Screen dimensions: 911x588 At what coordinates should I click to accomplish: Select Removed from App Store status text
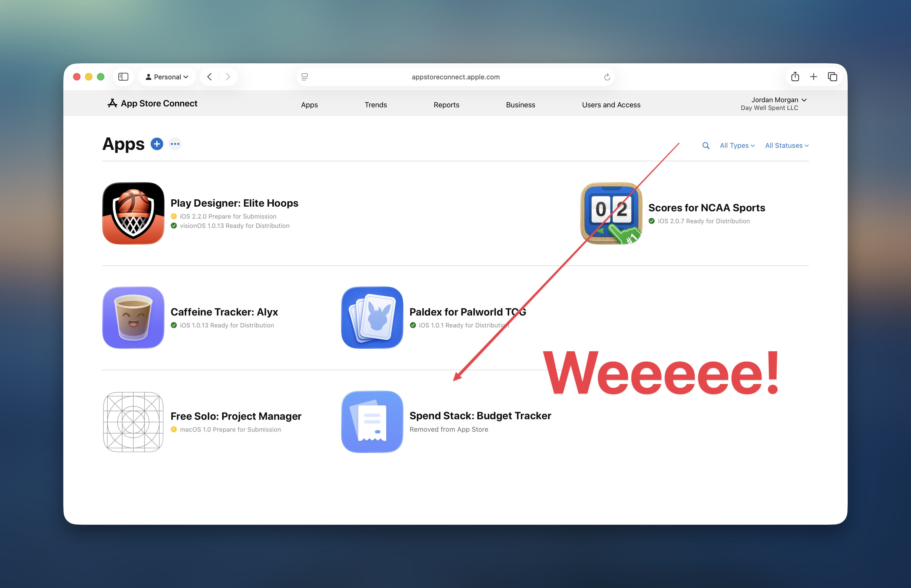coord(449,429)
